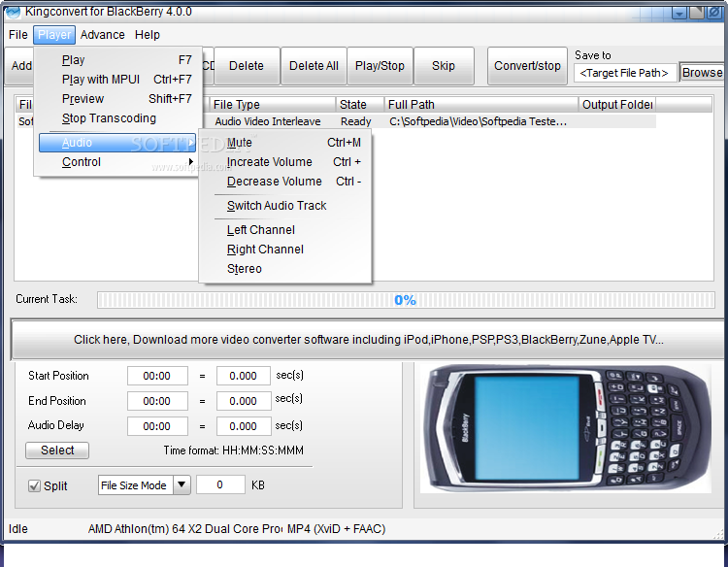728x567 pixels.
Task: Click the Play/Stop button
Action: pyautogui.click(x=380, y=66)
